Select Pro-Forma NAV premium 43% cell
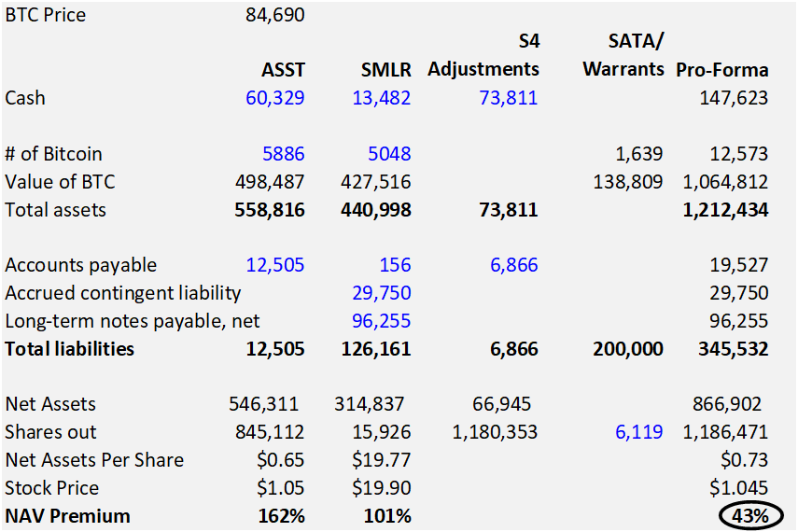The height and width of the screenshot is (532, 798). (x=750, y=516)
